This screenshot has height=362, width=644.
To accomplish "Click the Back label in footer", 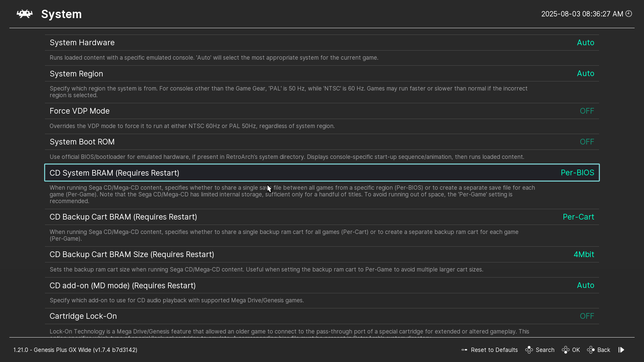I will (604, 350).
